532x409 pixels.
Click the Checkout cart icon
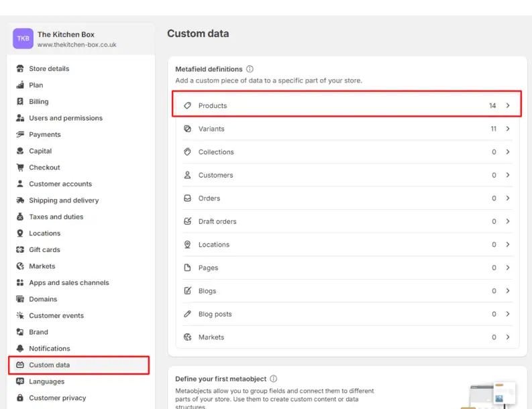(x=20, y=167)
